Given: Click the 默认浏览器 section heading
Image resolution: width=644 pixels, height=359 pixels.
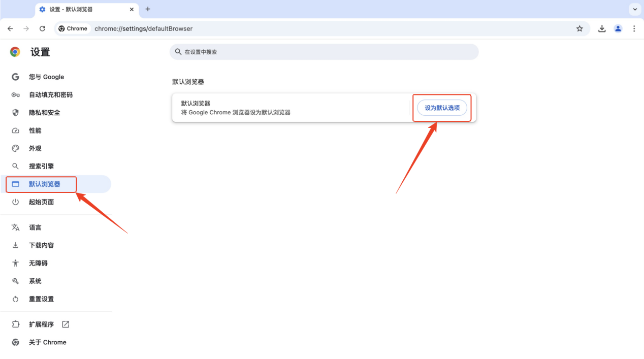Looking at the screenshot, I should 188,82.
